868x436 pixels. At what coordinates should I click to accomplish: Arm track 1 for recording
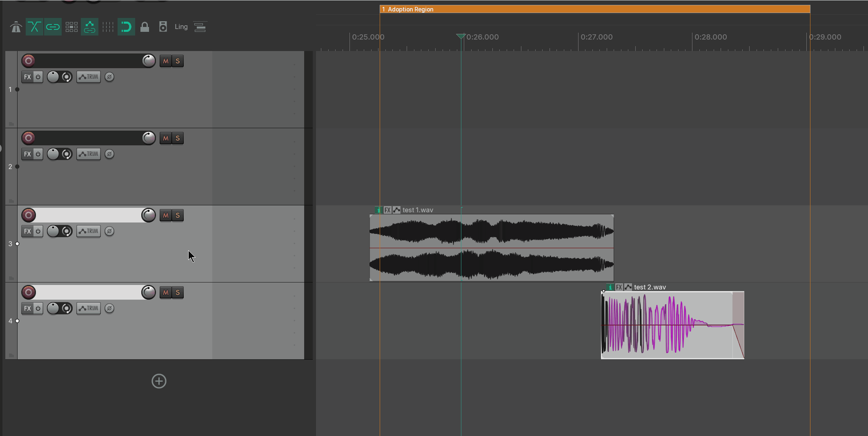point(29,61)
